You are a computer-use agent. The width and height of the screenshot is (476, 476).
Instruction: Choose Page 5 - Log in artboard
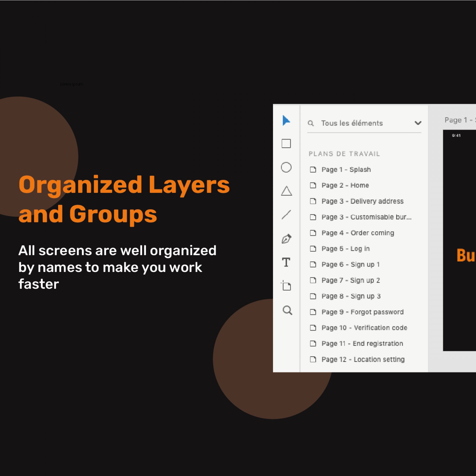pyautogui.click(x=345, y=249)
